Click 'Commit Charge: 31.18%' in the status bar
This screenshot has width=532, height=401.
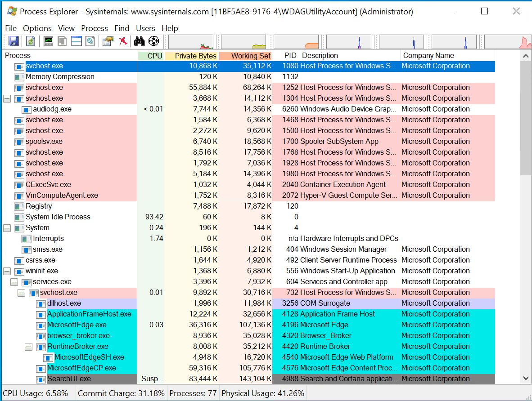(121, 393)
